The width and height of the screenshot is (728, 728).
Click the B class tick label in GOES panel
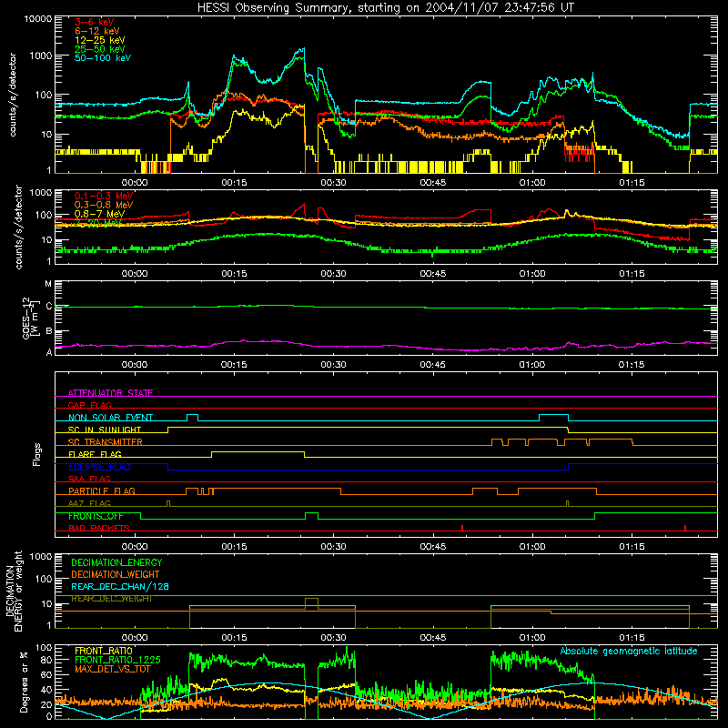pyautogui.click(x=49, y=331)
